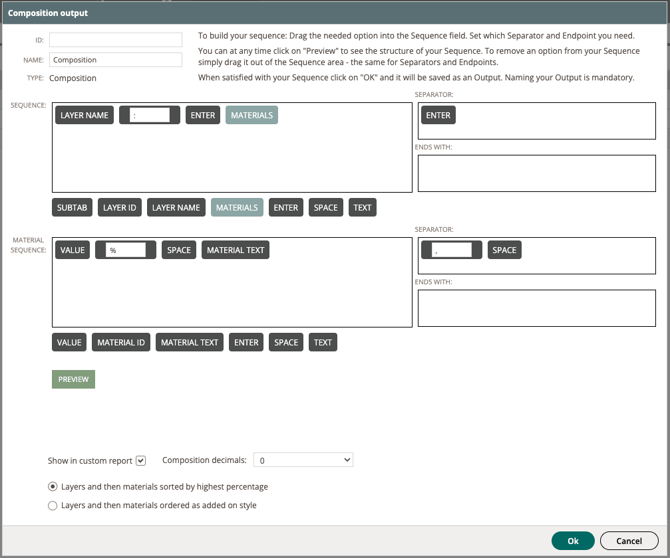The height and width of the screenshot is (558, 670).
Task: Select the TEXT chip below Material Sequence
Action: tap(322, 342)
